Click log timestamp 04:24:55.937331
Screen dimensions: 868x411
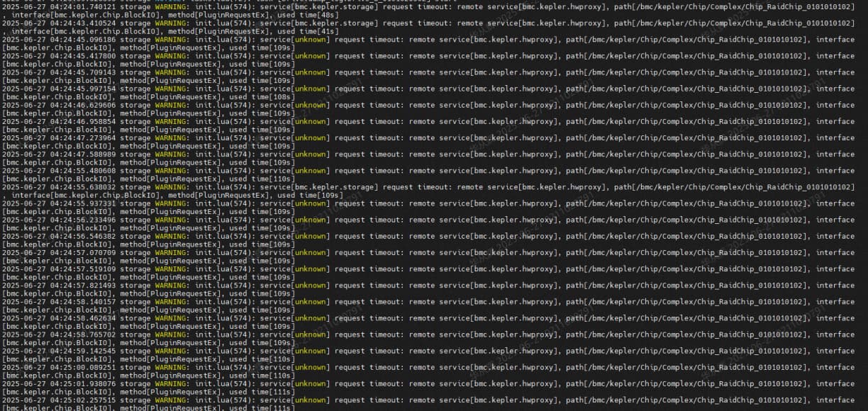tap(82, 203)
